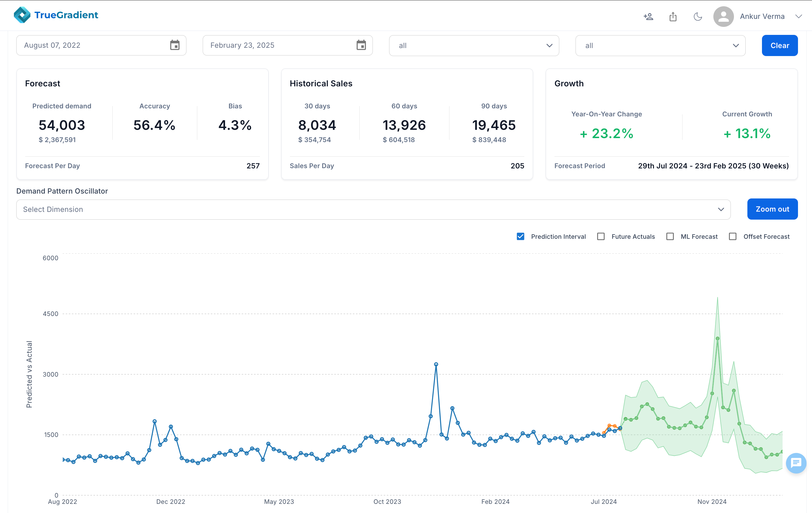The width and height of the screenshot is (812, 513).
Task: Expand the second 'all' filter dropdown
Action: 660,45
